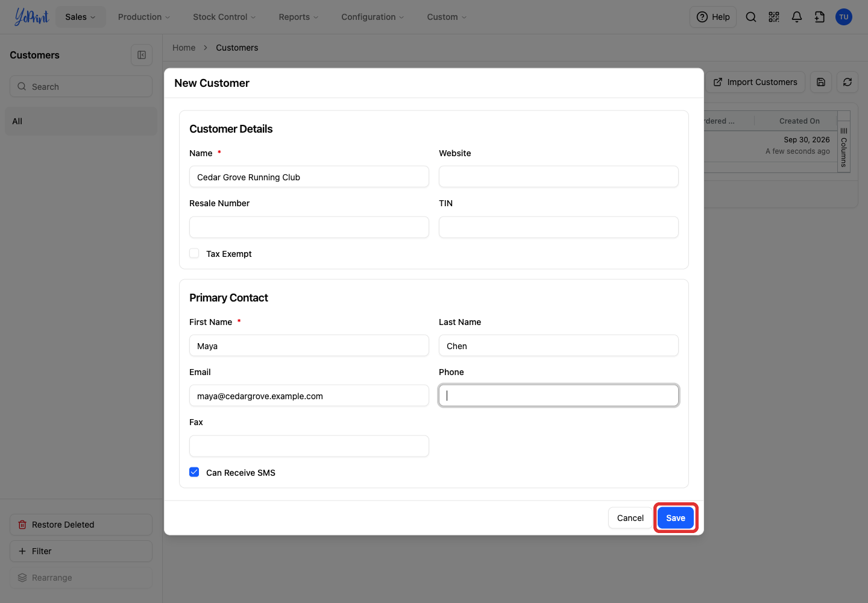Add a Filter in sidebar
This screenshot has height=603, width=868.
(x=81, y=551)
